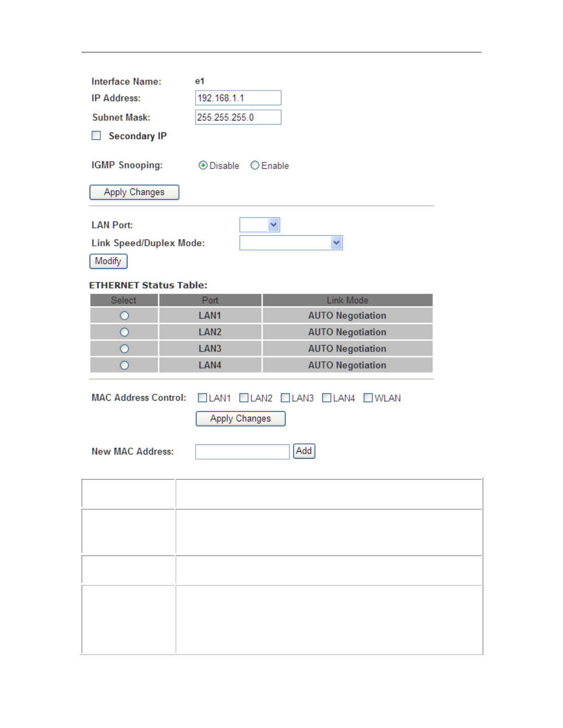
Task: Click the LAN3 port cell
Action: coord(210,349)
